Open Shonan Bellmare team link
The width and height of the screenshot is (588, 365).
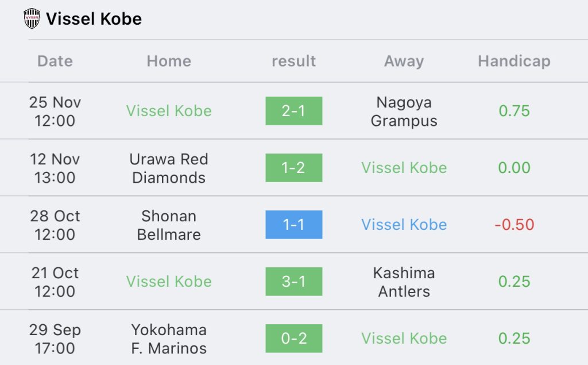[169, 225]
